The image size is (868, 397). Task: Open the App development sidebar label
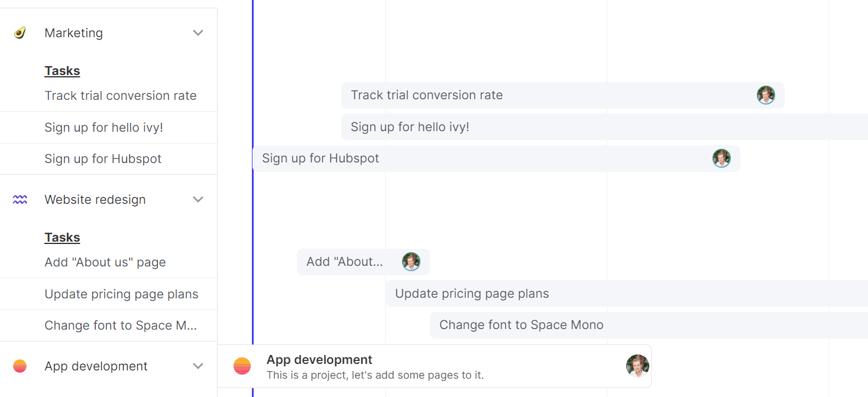coord(96,366)
